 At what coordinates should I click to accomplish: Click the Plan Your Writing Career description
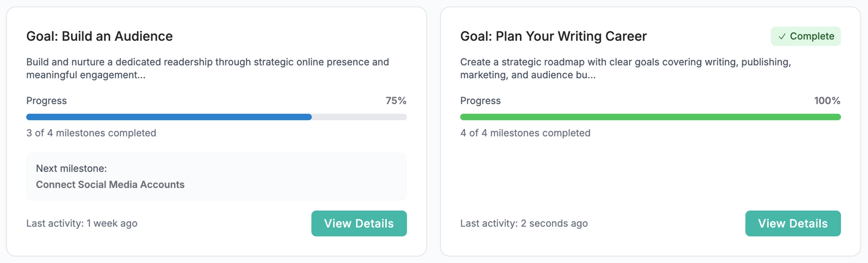625,69
